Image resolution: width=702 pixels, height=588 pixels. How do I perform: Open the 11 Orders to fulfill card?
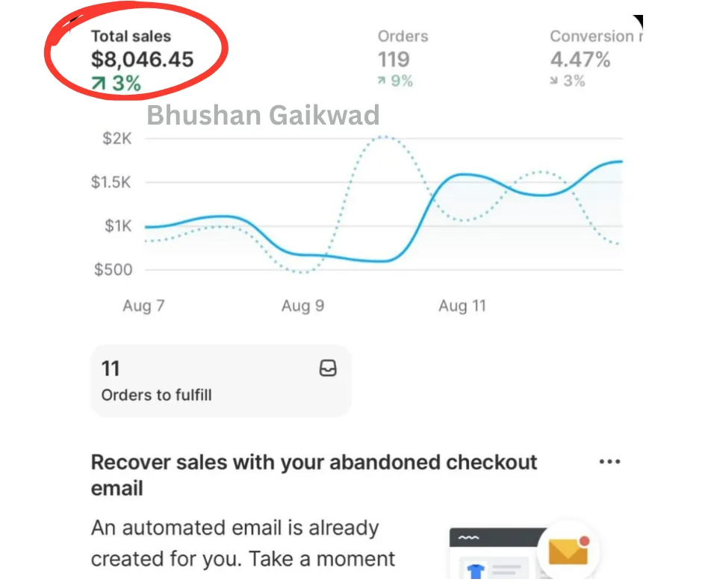[x=221, y=381]
